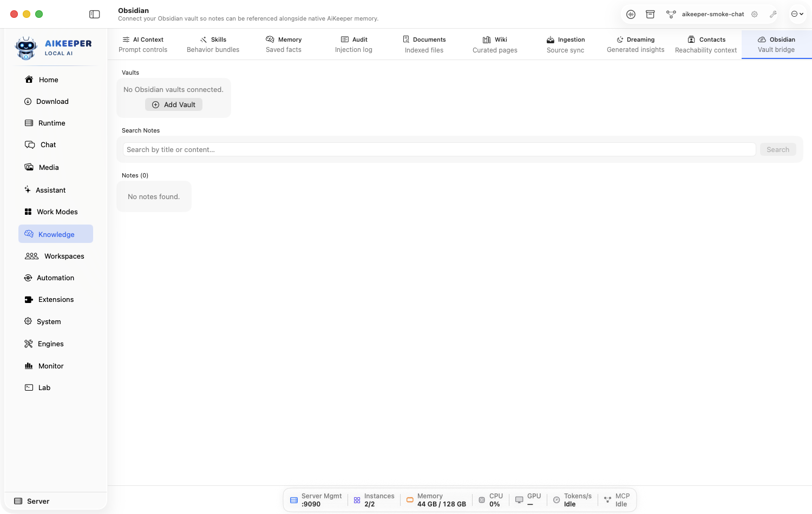Click the aikeeper-smoke-chat model selector
Viewport: 812px width, 514px height.
click(x=705, y=14)
